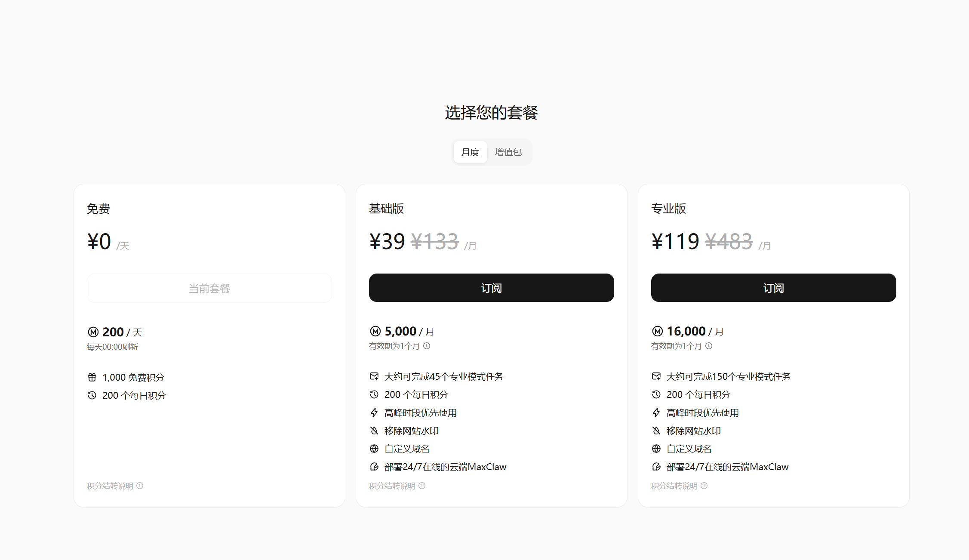Click gift icon beside 1,000 免费积分
The width and height of the screenshot is (969, 560).
tap(92, 377)
